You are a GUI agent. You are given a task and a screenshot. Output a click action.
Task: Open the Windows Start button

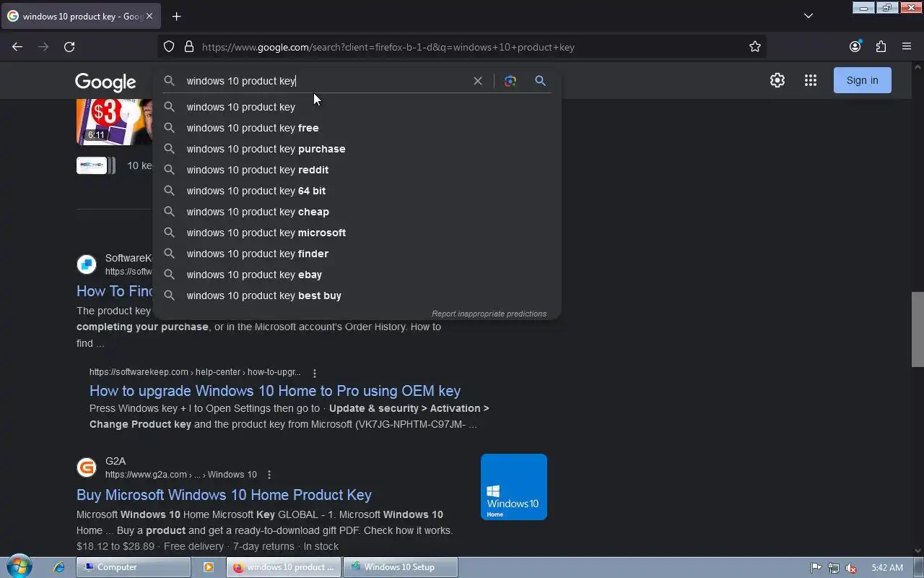[x=19, y=566]
